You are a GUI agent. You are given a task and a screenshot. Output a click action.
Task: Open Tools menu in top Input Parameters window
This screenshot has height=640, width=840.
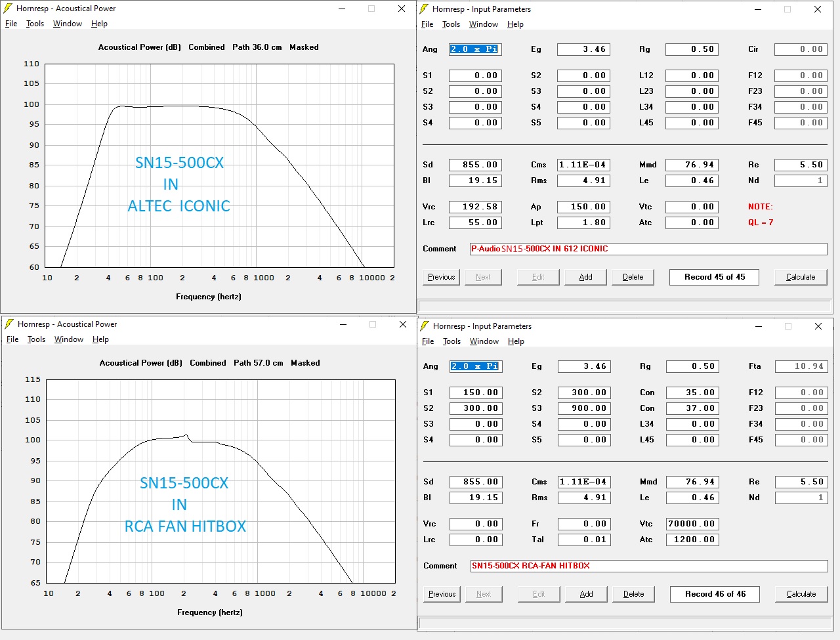pos(451,24)
